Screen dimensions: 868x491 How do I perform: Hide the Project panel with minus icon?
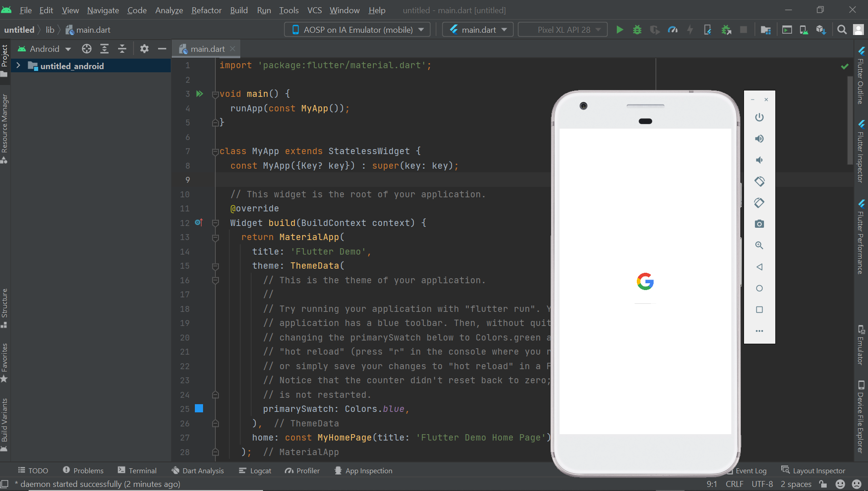coord(162,49)
